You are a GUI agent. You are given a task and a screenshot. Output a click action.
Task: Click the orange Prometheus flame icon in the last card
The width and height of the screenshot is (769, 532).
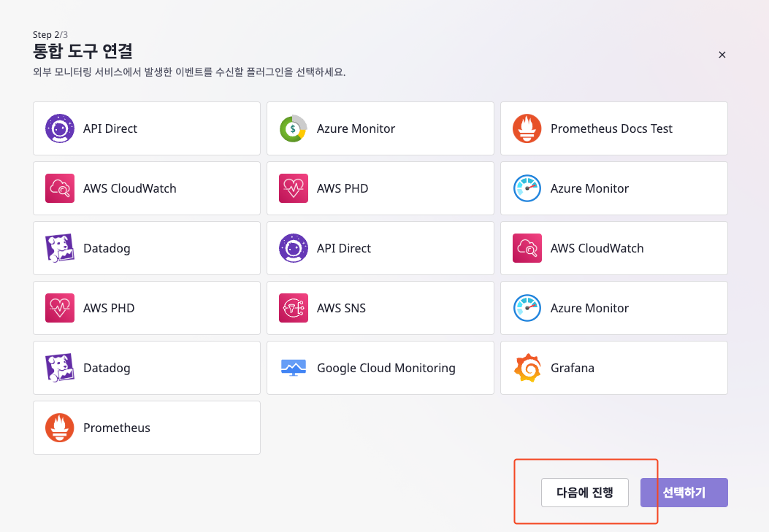tap(60, 428)
